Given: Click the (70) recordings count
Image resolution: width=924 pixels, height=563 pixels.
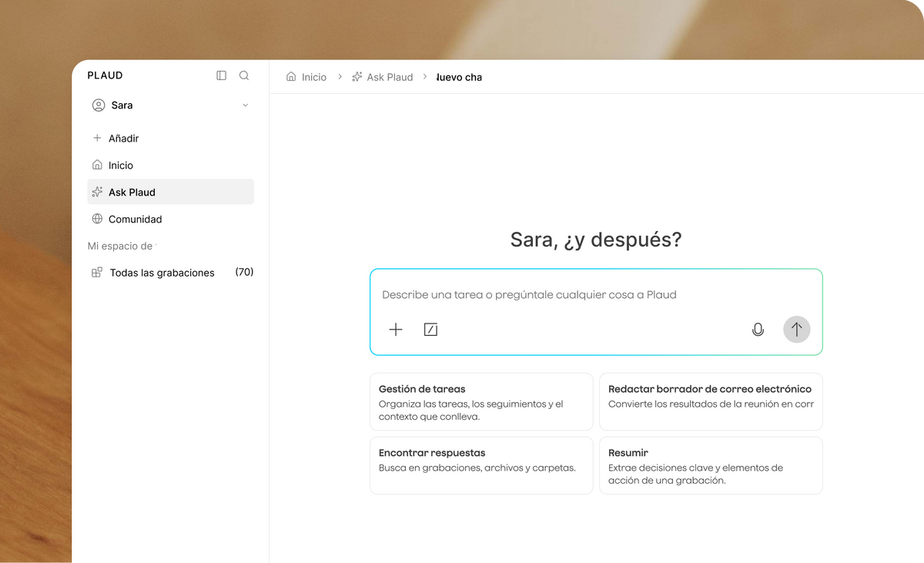Looking at the screenshot, I should click(244, 272).
